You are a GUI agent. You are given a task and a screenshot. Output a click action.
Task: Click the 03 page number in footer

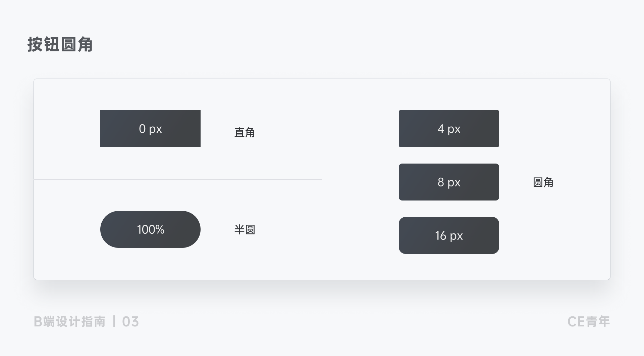[130, 322]
